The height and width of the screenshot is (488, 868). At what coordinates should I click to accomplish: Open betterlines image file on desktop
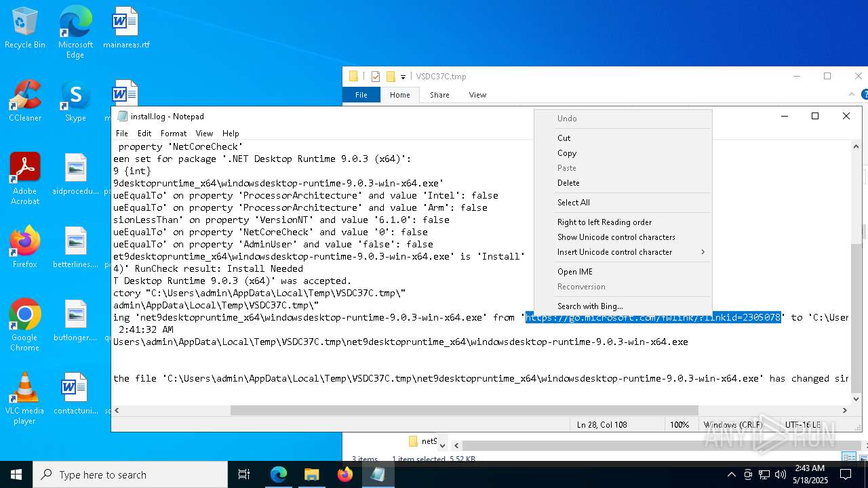click(75, 247)
